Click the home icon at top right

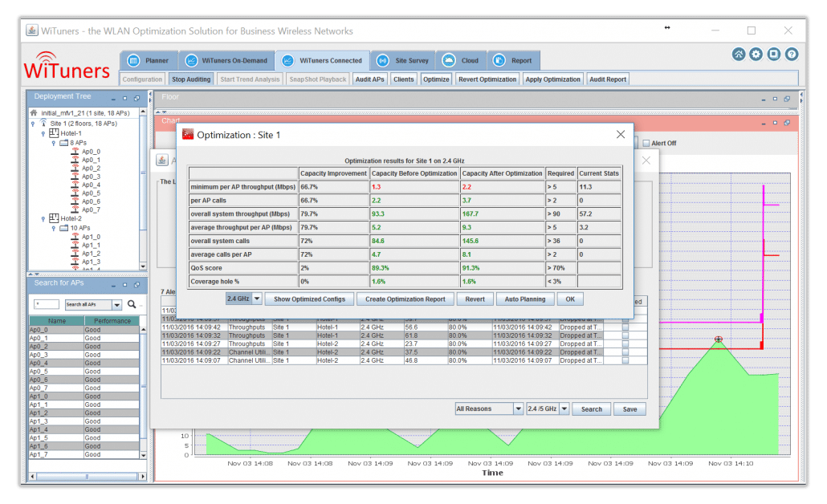(x=739, y=55)
